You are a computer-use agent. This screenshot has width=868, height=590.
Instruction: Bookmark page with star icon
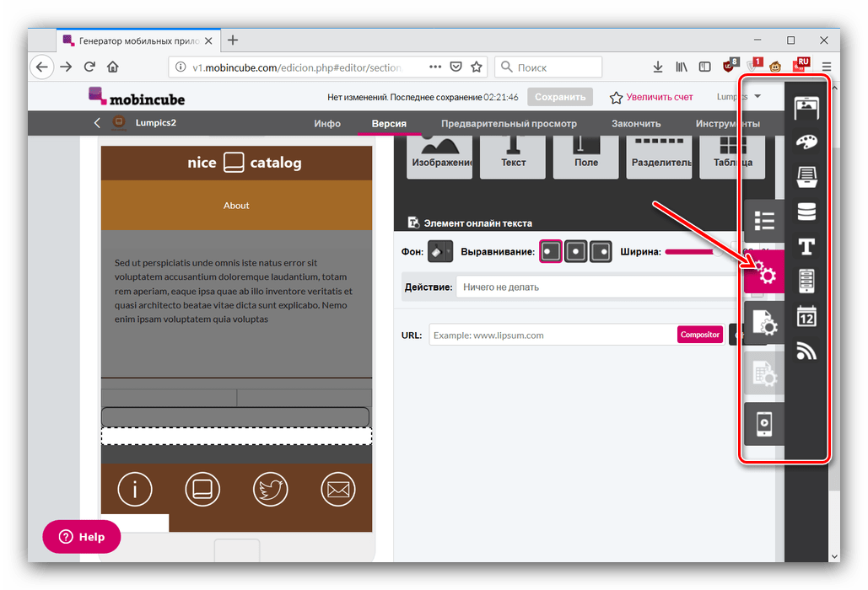click(476, 67)
